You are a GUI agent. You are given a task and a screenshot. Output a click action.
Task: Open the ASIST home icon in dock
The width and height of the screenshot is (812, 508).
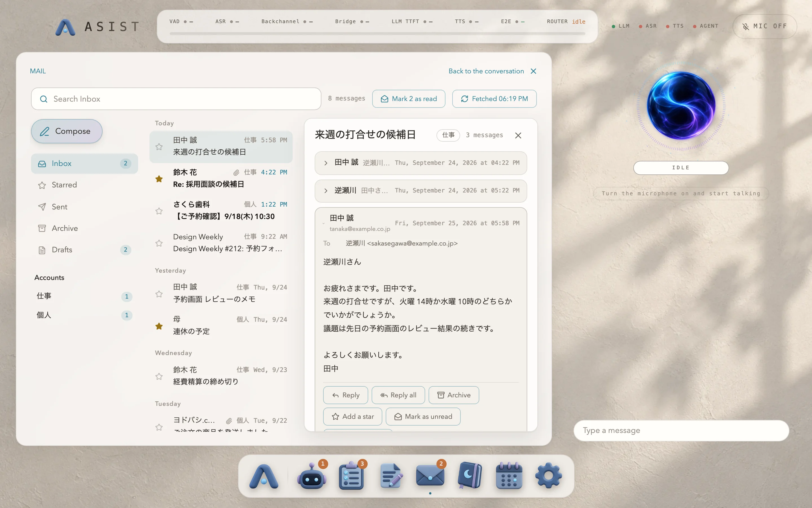(264, 476)
